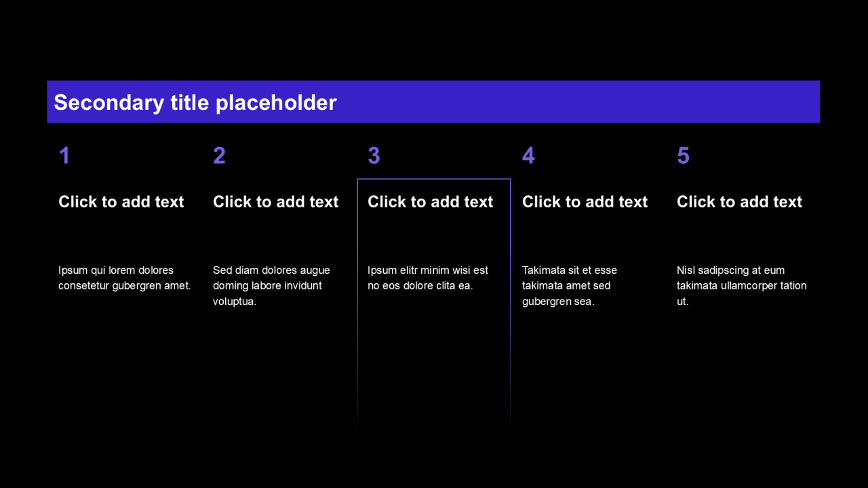Viewport: 868px width, 488px height.
Task: Click the word "ut." in the fifth column
Action: tap(682, 302)
